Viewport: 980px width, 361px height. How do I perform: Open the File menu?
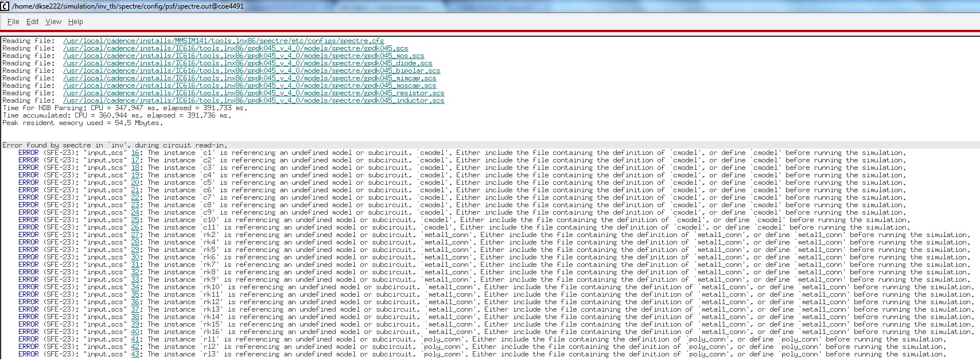tap(13, 21)
